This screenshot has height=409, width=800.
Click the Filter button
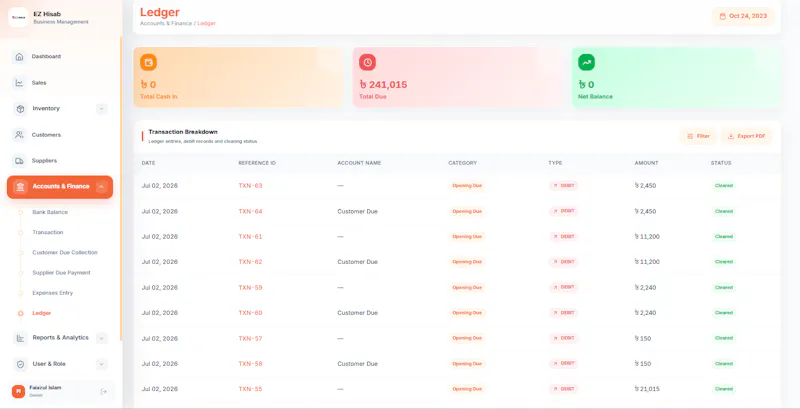698,136
